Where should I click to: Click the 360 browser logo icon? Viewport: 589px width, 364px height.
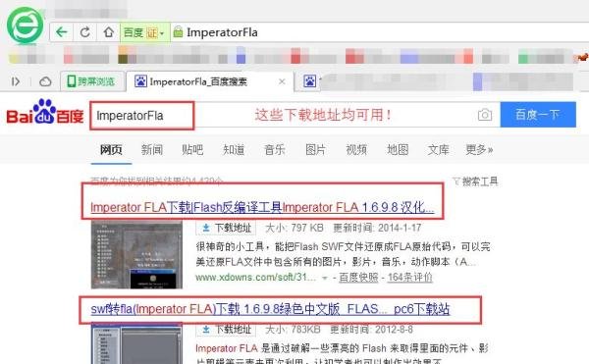(x=25, y=26)
